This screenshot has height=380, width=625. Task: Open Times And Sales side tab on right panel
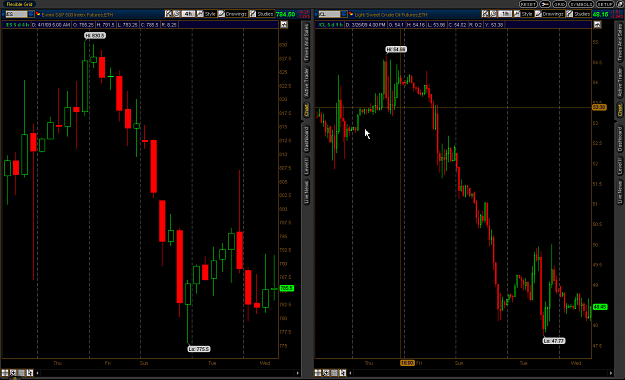tap(620, 42)
